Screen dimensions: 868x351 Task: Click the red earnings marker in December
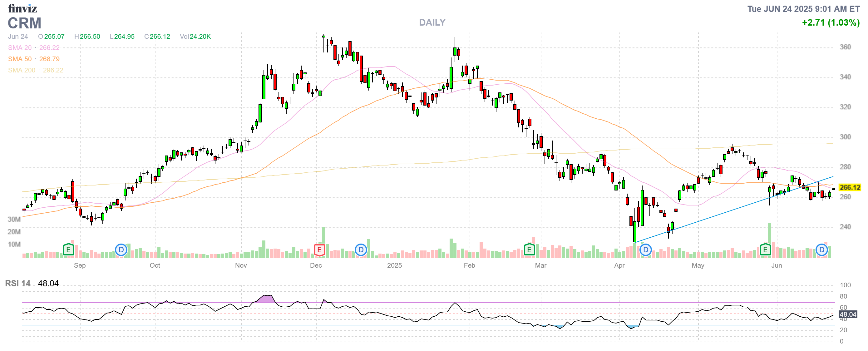click(x=319, y=250)
